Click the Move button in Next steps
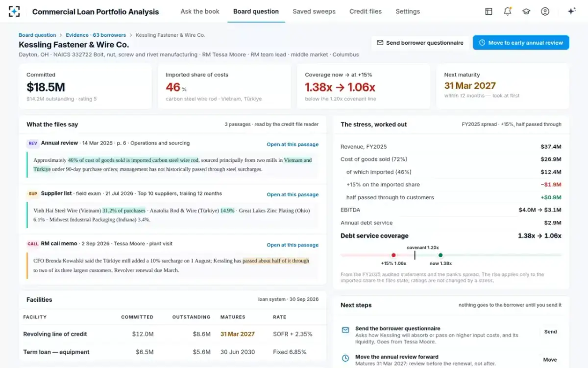588x368 pixels. 550,360
